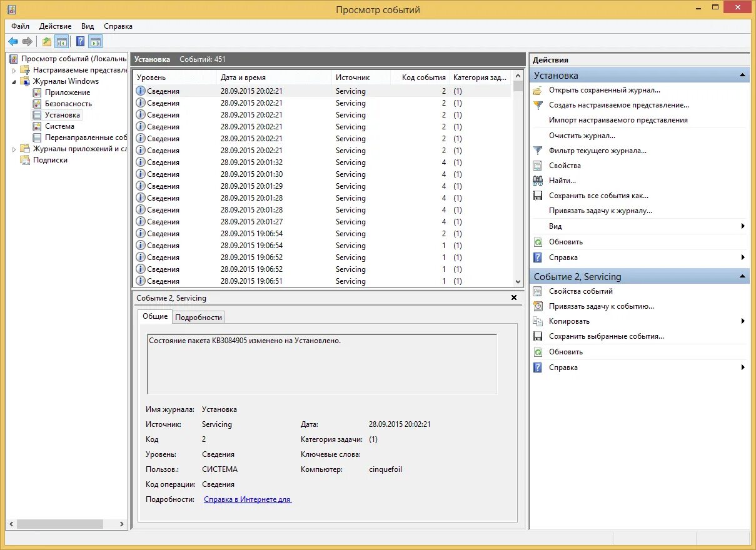The height and width of the screenshot is (550, 756).
Task: Click the event list vertical scrollbar
Action: click(x=518, y=179)
